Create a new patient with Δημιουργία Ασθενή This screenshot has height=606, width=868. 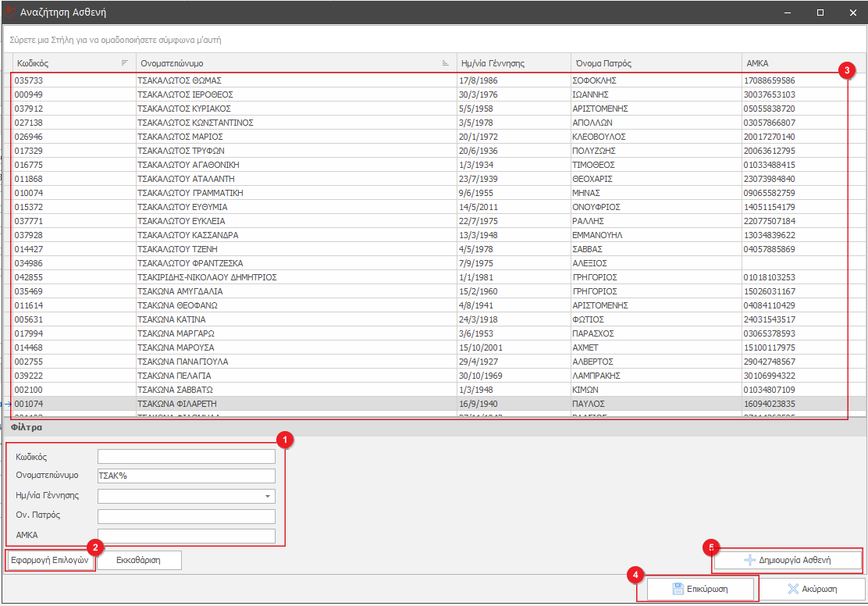click(x=788, y=560)
